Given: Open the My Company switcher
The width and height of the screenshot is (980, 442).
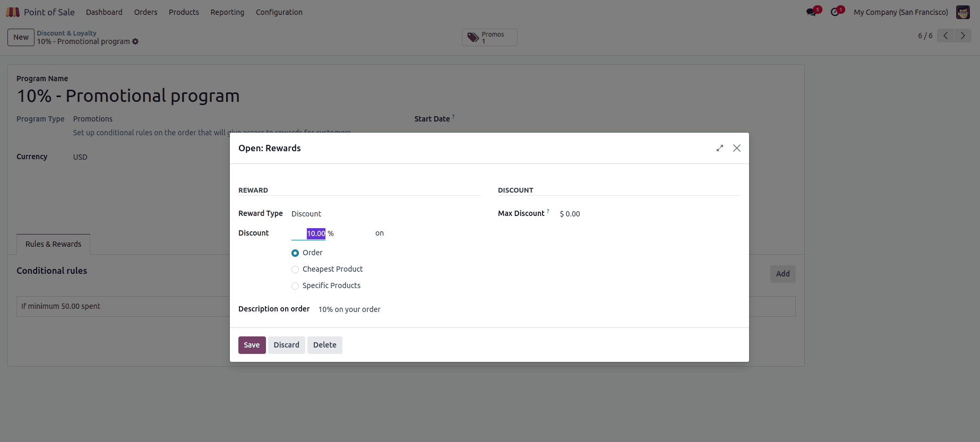Looking at the screenshot, I should click(x=900, y=12).
